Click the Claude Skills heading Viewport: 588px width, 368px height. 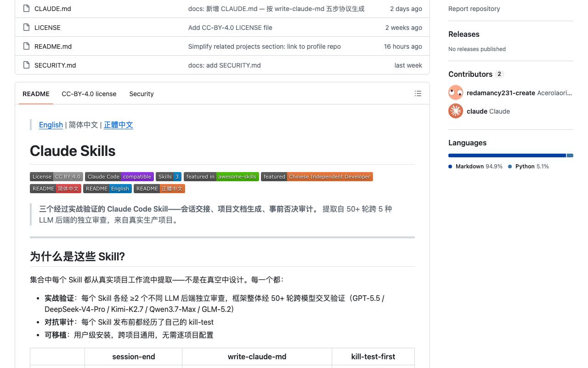point(73,151)
